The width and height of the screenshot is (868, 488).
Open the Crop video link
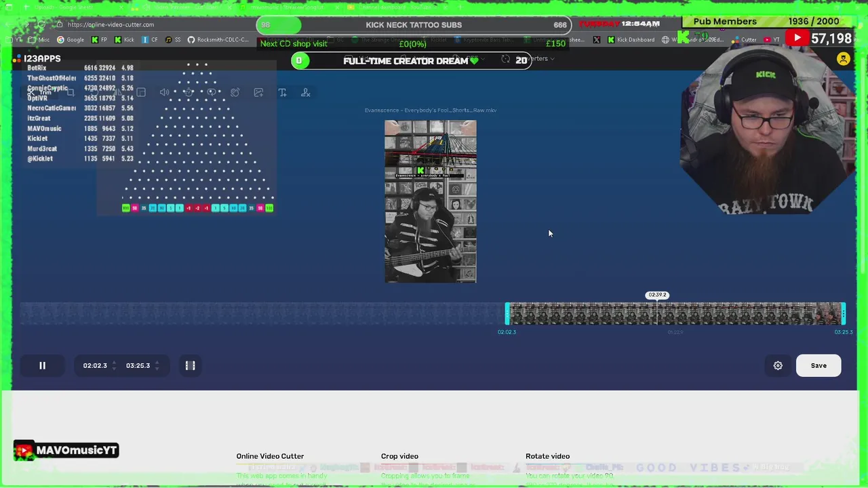pyautogui.click(x=399, y=456)
